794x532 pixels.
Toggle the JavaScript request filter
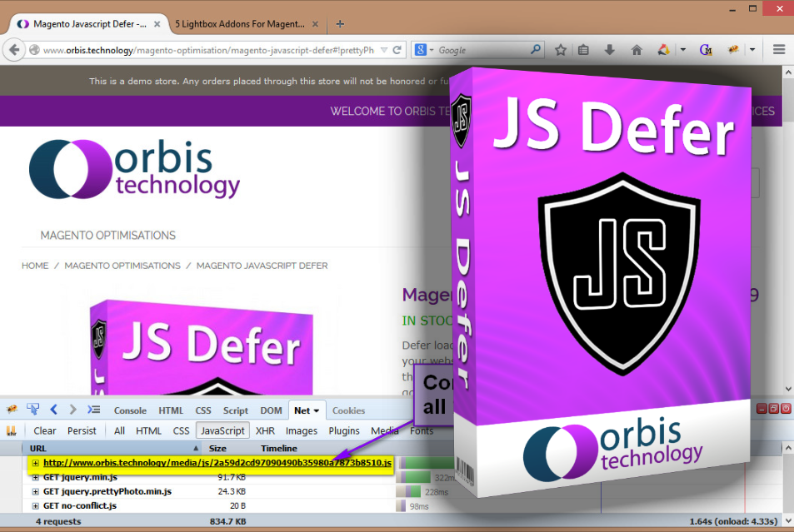(222, 430)
